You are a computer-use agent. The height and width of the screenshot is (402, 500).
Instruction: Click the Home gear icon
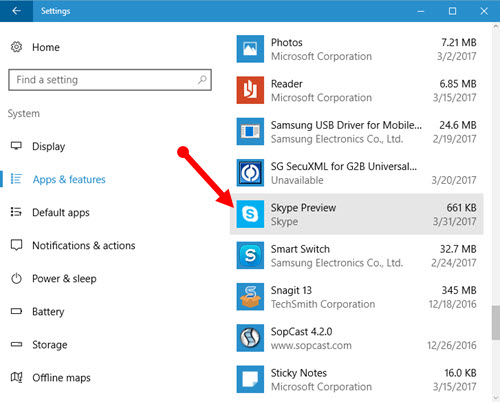pos(16,47)
